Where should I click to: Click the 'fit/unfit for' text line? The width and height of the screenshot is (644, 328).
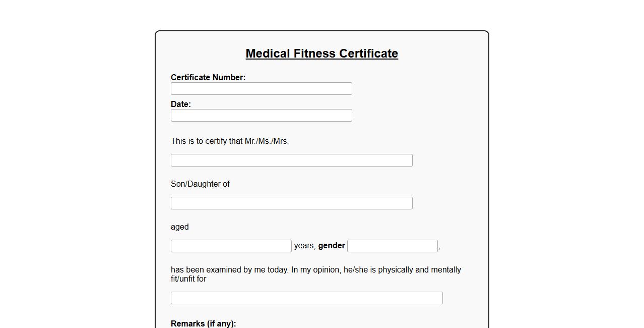point(188,279)
